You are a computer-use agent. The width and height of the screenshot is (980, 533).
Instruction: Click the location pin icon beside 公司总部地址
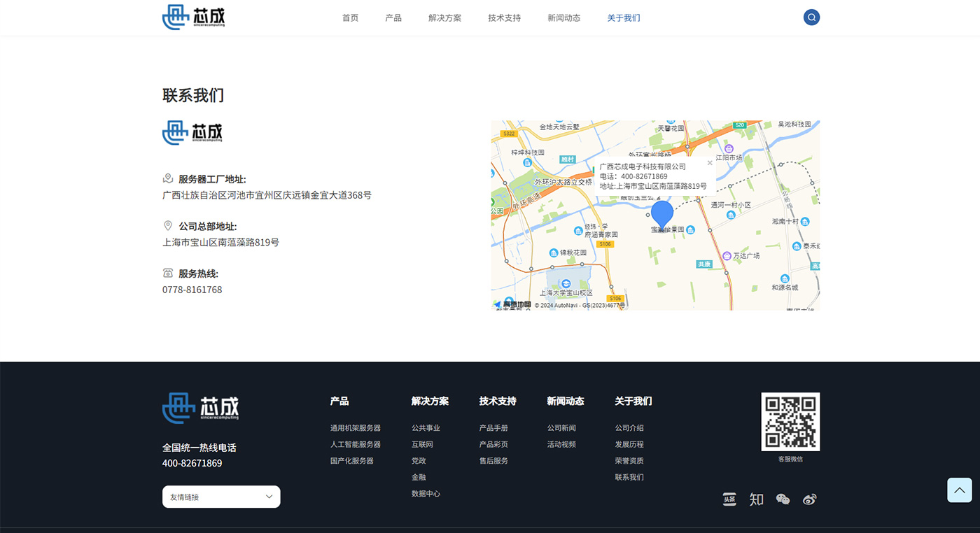click(x=167, y=225)
